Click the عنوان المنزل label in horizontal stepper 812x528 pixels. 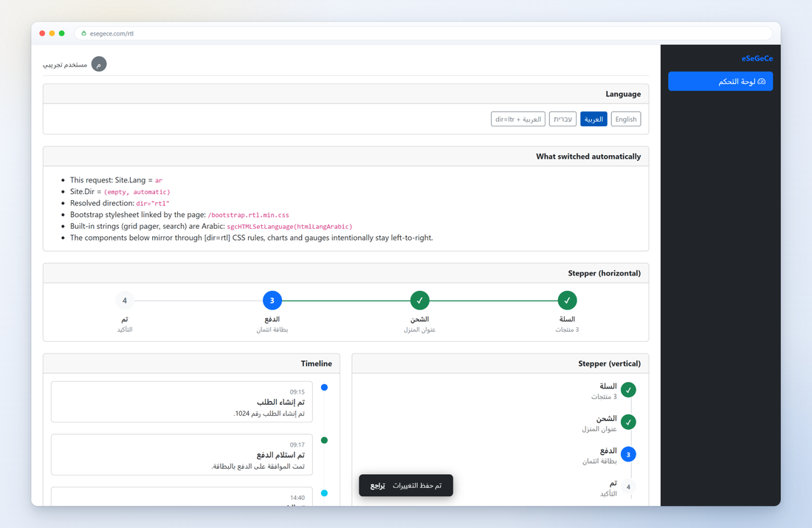point(419,330)
